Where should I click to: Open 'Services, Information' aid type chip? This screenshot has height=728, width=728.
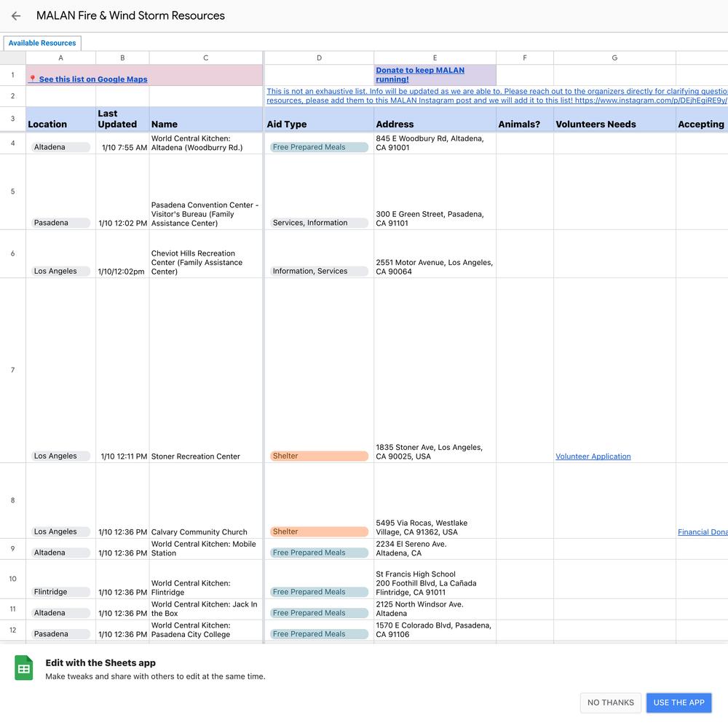pos(319,223)
